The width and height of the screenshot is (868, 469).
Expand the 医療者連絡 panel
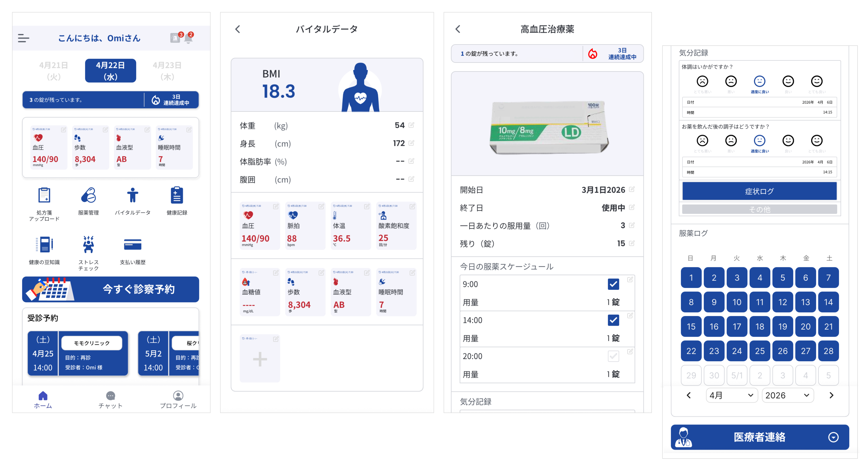(833, 437)
